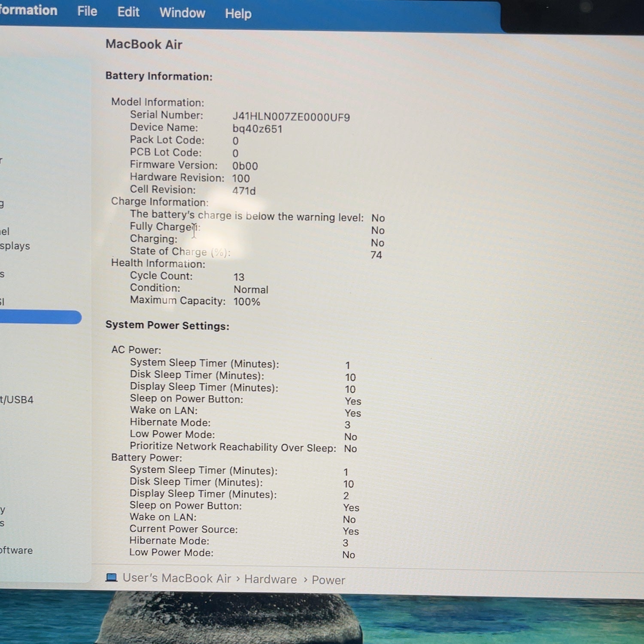Select the Displays sidebar item
The height and width of the screenshot is (644, 644).
[x=15, y=246]
